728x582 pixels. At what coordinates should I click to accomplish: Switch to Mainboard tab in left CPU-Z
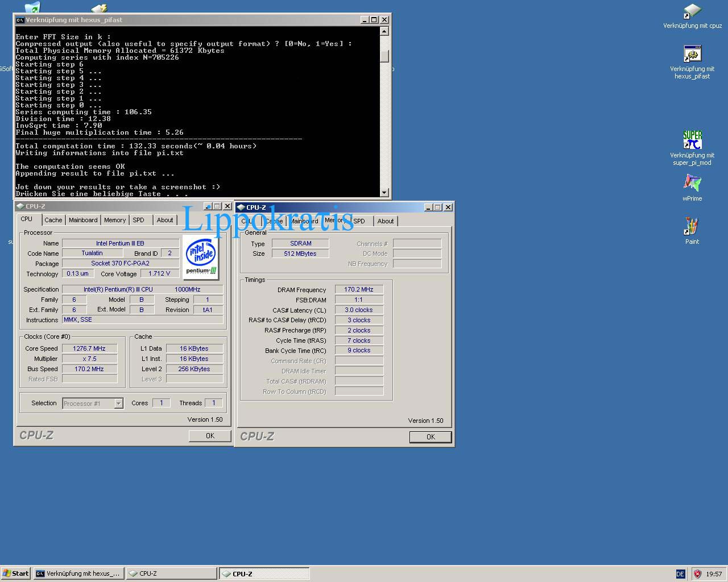tap(83, 221)
